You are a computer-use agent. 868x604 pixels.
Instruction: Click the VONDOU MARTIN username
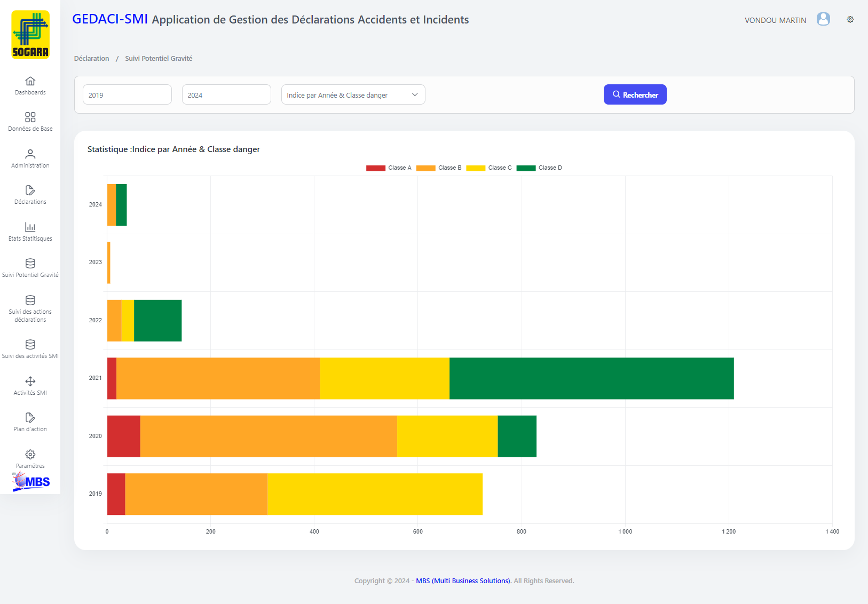pyautogui.click(x=775, y=20)
